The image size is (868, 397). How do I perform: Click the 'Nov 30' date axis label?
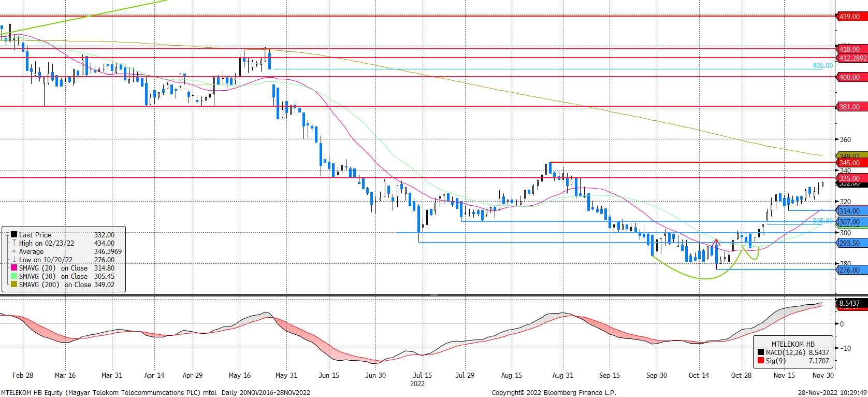pyautogui.click(x=823, y=375)
